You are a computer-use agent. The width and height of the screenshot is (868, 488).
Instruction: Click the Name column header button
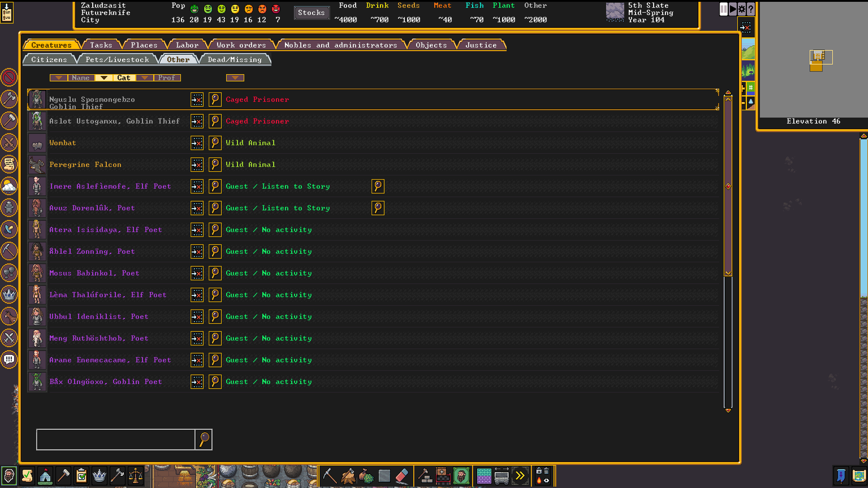click(81, 78)
